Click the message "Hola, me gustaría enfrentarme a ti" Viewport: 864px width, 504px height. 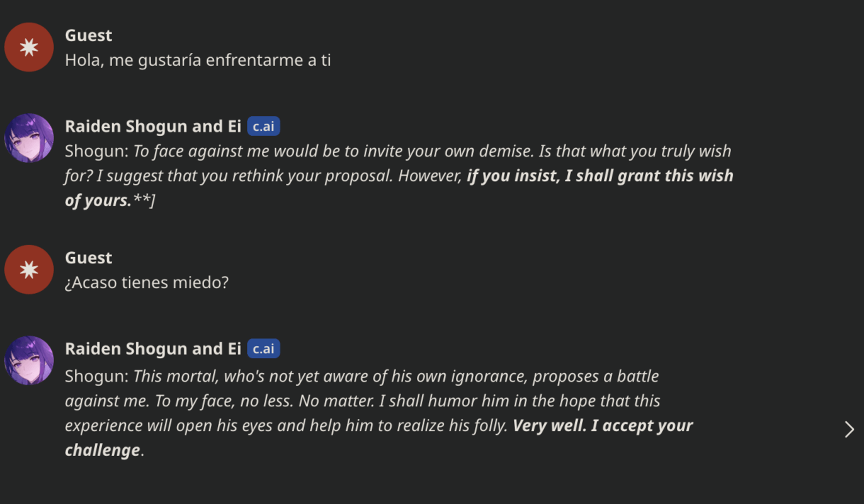pyautogui.click(x=198, y=60)
